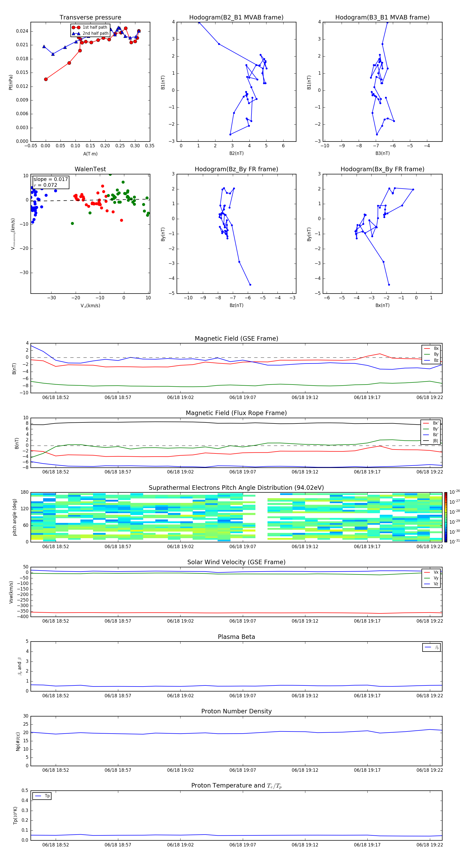Click the 'B3(nT)' axis label
Screen dimensions: 473x868
pyautogui.click(x=382, y=153)
